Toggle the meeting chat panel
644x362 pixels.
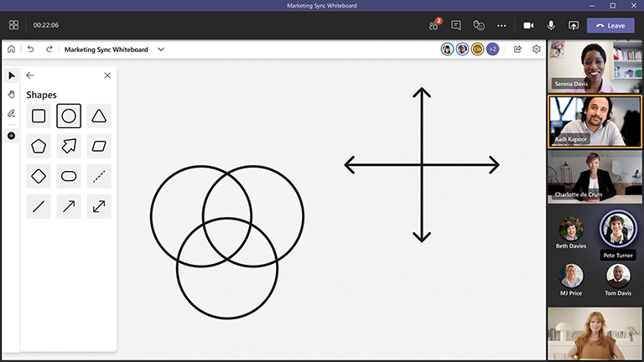click(x=456, y=25)
